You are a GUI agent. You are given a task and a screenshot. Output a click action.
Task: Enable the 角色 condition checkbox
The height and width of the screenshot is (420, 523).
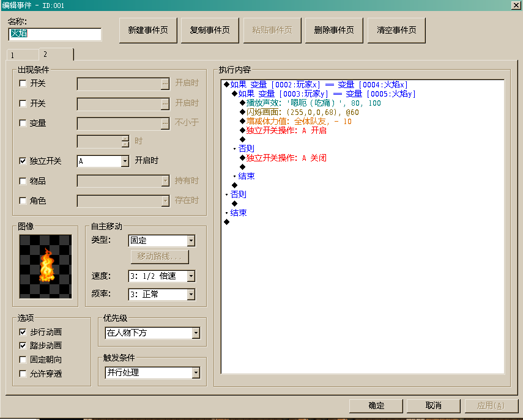[23, 201]
